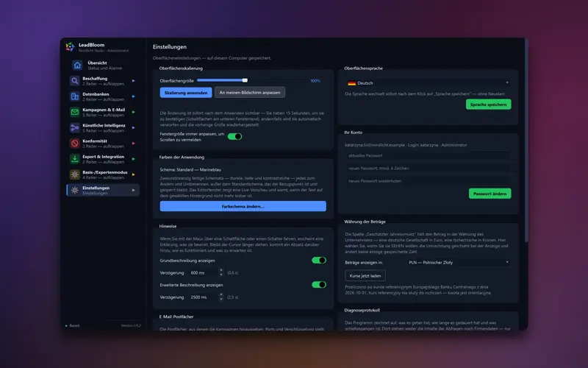Image resolution: width=588 pixels, height=368 pixels.
Task: Expand the Konformität section arrow
Action: click(134, 144)
